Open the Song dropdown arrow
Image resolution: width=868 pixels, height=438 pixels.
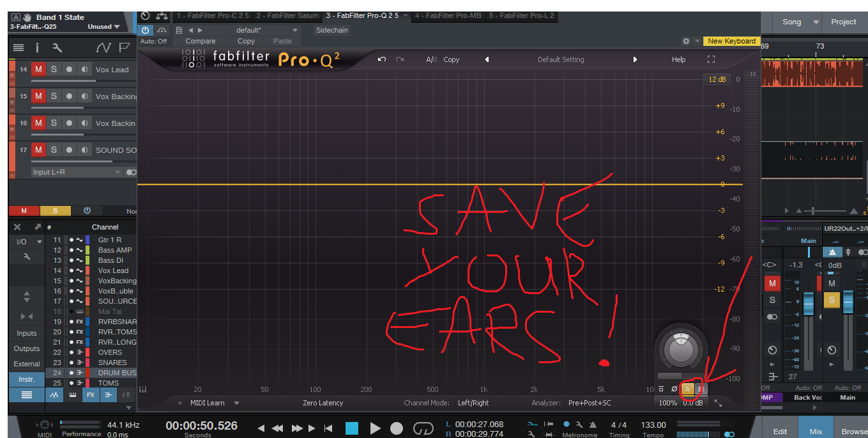pyautogui.click(x=816, y=22)
